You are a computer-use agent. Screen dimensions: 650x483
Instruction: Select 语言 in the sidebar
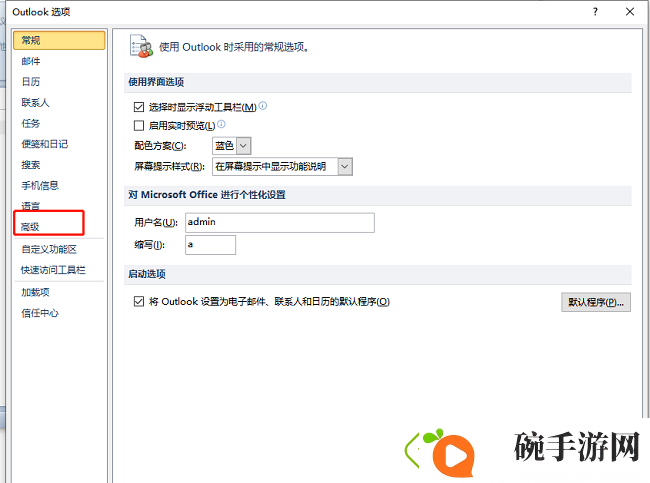point(31,205)
